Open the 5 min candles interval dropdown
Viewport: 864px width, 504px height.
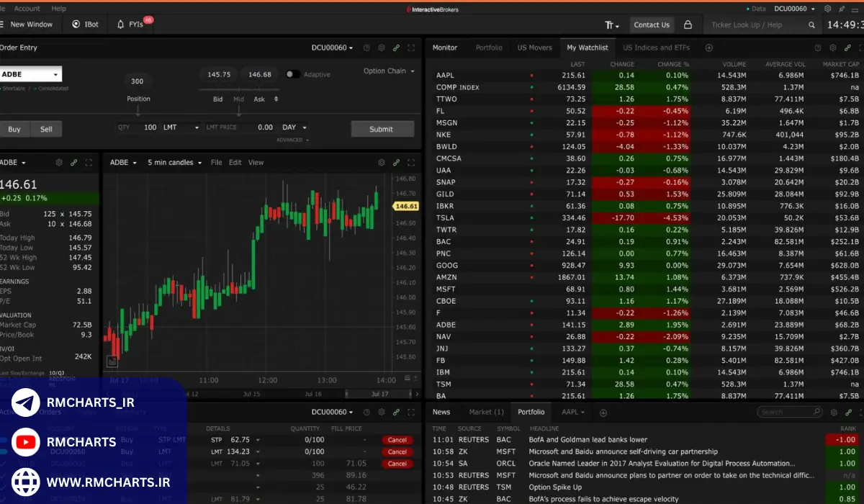tap(175, 163)
